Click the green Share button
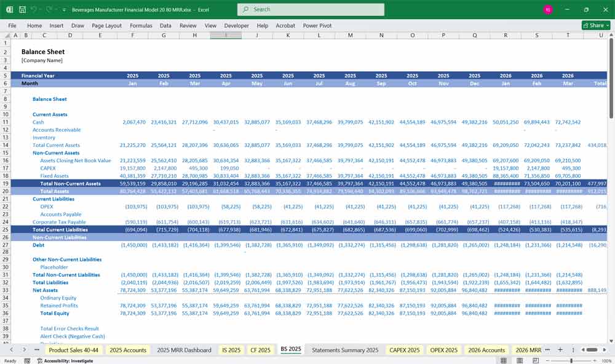The height and width of the screenshot is (364, 615). pos(593,25)
